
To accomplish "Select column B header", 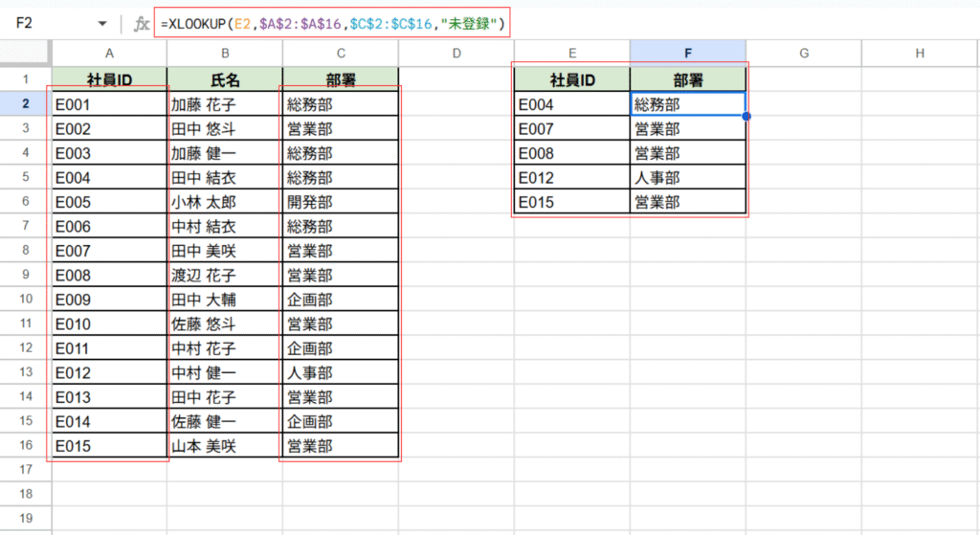I will pos(225,54).
